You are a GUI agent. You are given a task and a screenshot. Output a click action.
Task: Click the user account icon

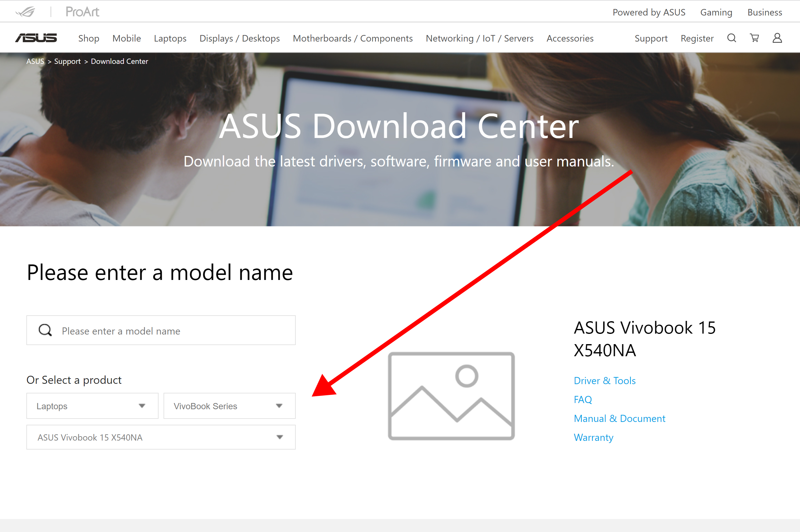(777, 38)
